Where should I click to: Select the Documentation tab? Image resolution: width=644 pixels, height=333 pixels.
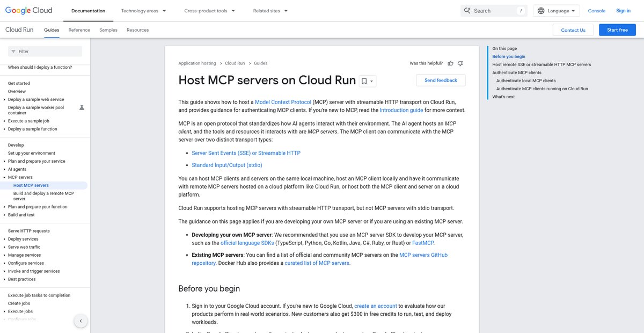(88, 11)
